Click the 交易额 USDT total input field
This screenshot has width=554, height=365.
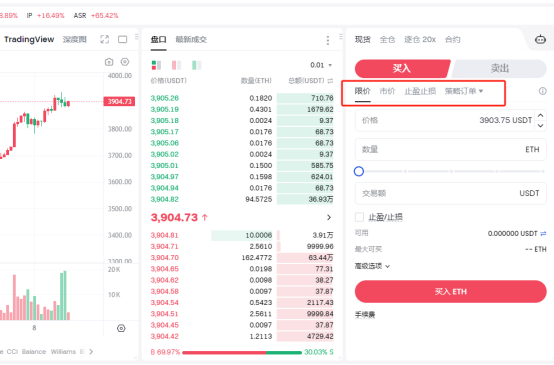point(450,193)
